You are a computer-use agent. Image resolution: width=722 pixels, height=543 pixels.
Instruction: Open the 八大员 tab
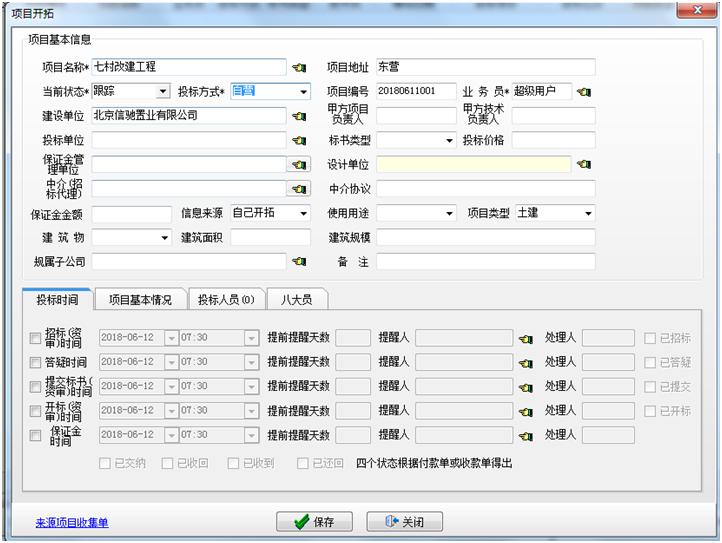point(296,299)
